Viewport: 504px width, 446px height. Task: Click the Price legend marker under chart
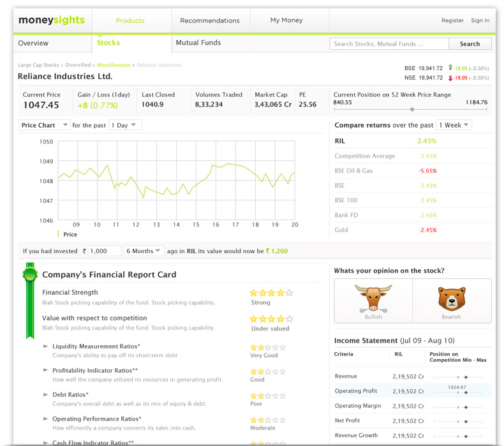[x=58, y=234]
